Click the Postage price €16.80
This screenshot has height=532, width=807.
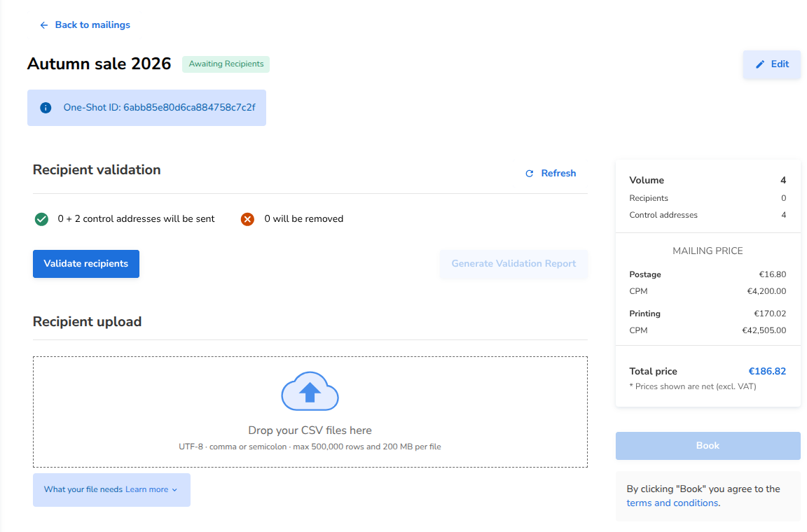pos(773,274)
